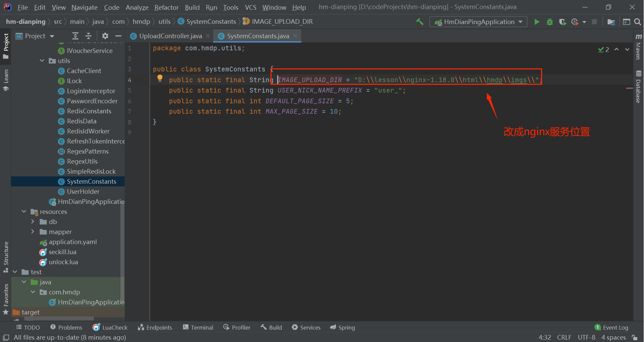Open the Maven tool window
The height and width of the screenshot is (342, 644).
point(638,47)
